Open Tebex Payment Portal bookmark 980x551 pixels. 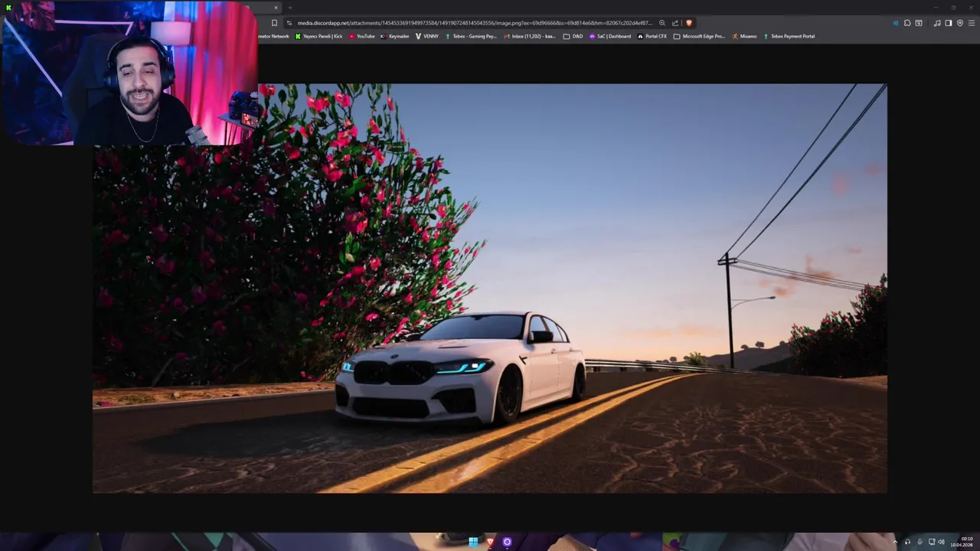[x=789, y=36]
